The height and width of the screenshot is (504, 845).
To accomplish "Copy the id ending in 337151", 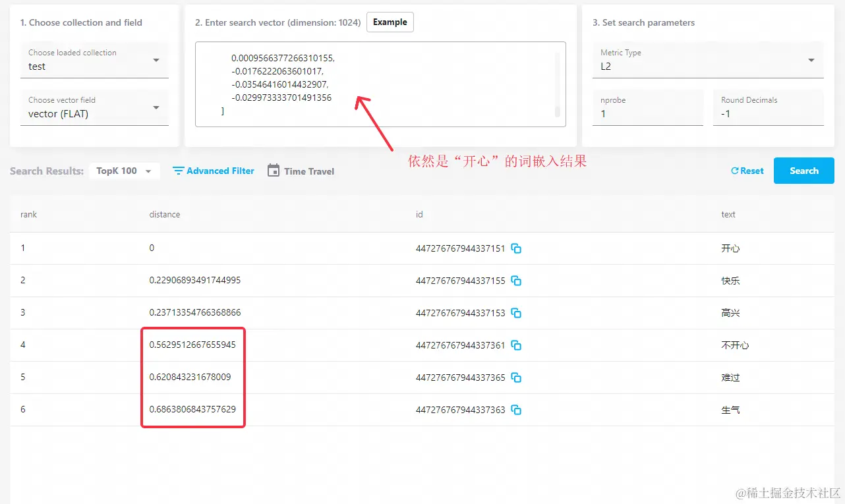I will [517, 249].
